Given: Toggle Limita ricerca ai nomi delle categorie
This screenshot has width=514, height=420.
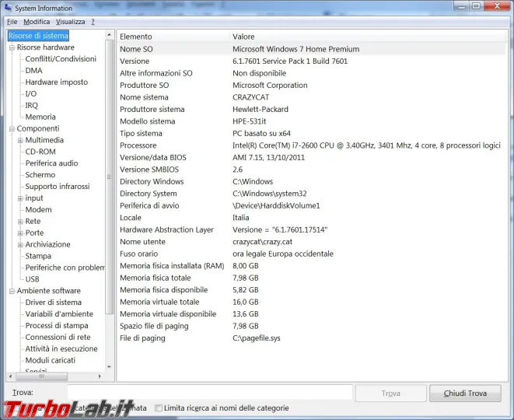Looking at the screenshot, I should [159, 408].
